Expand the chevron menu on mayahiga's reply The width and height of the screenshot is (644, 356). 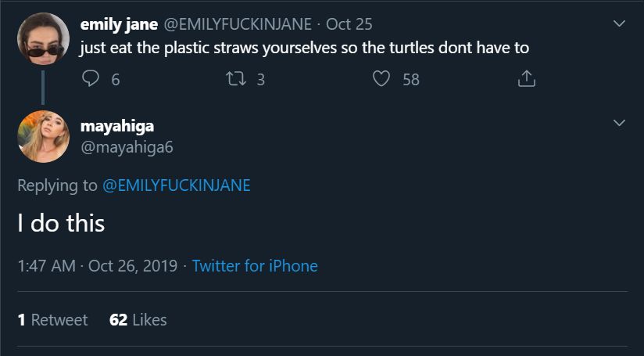[619, 124]
